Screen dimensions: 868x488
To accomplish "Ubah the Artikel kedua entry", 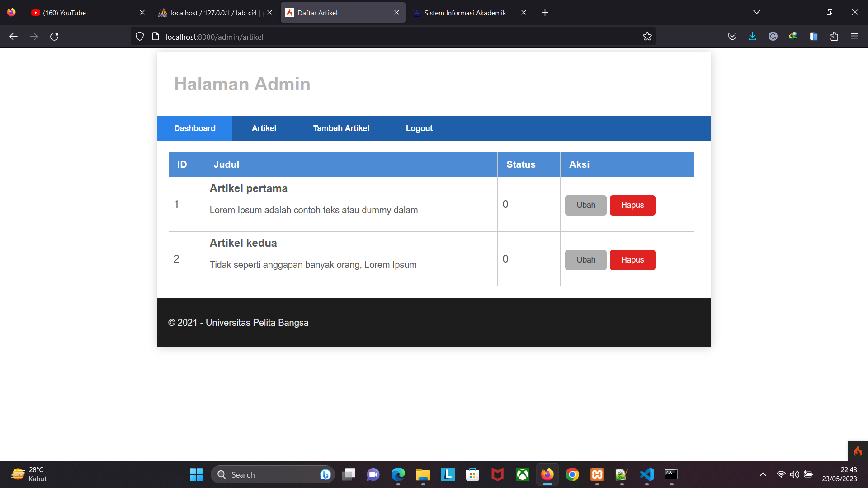I will 585,260.
